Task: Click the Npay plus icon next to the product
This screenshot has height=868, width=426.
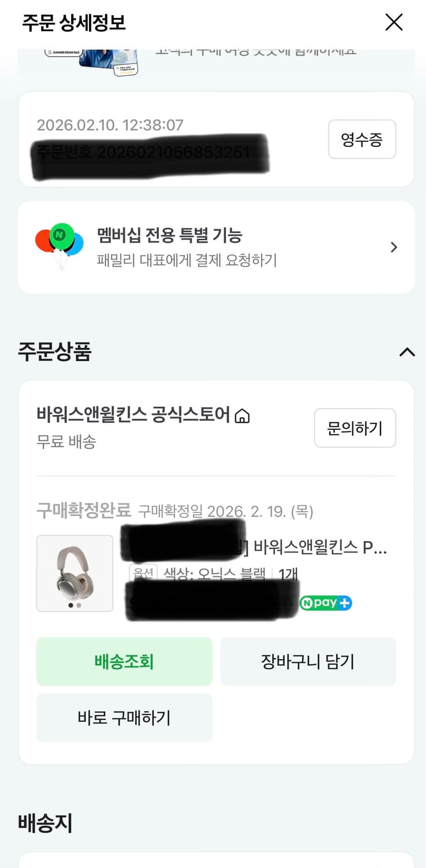Action: (326, 603)
